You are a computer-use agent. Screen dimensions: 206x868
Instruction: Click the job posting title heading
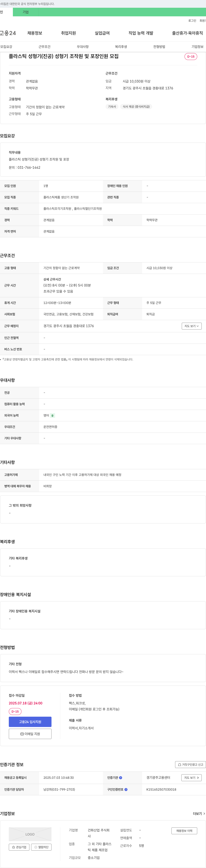[64, 56]
